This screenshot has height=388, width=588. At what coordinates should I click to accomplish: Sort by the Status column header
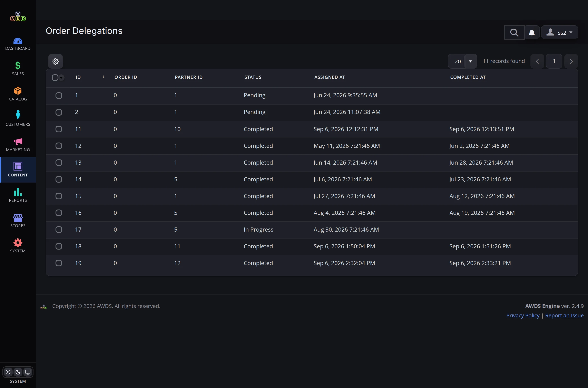[253, 77]
